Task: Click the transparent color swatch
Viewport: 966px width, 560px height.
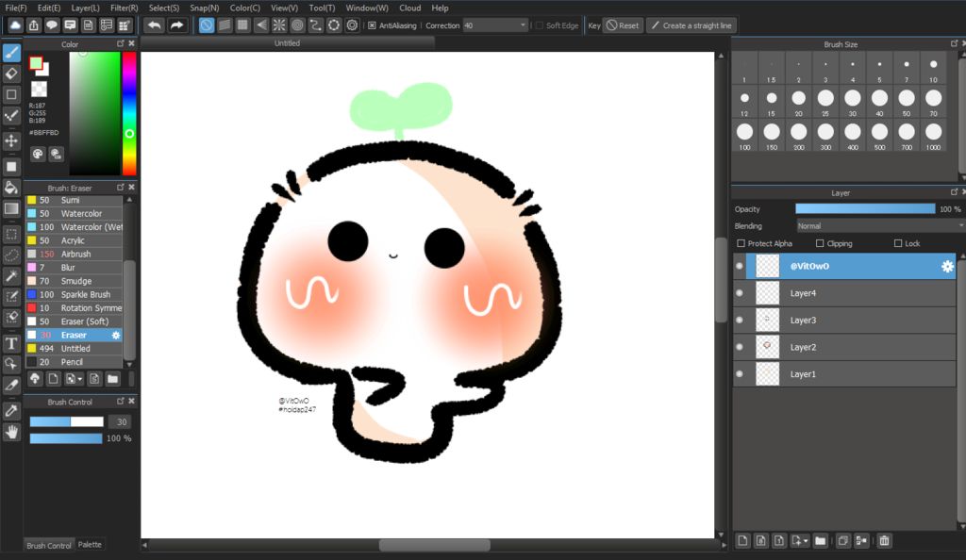Action: [39, 90]
